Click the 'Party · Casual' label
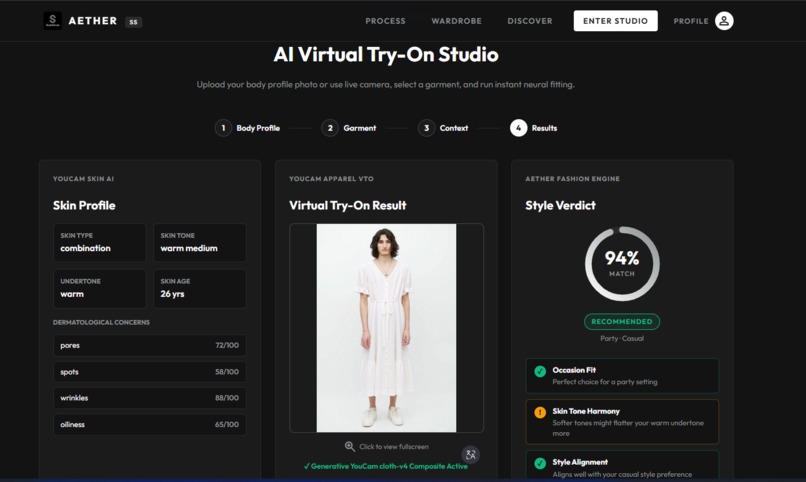This screenshot has height=482, width=806. [x=622, y=339]
